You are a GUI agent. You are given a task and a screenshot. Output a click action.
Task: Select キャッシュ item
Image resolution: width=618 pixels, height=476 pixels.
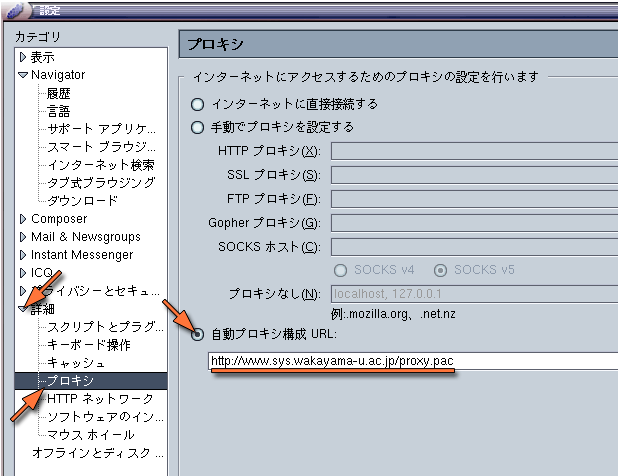point(76,363)
